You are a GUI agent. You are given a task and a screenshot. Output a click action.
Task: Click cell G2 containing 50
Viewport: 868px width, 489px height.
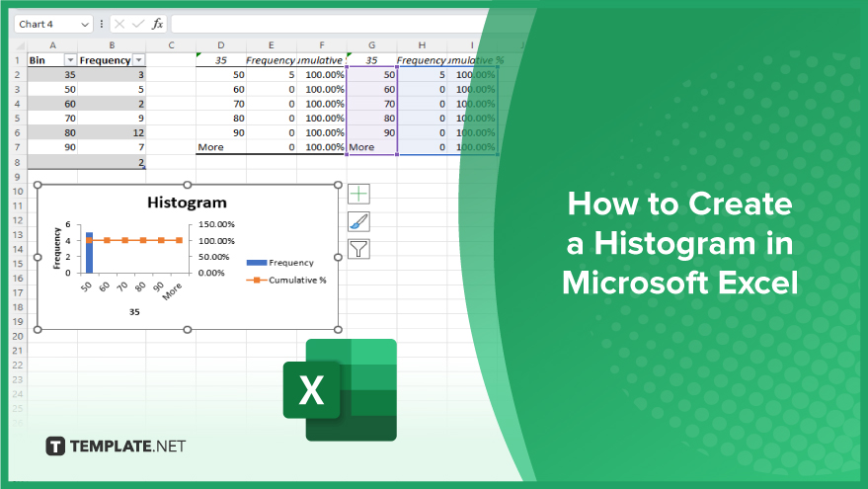372,75
